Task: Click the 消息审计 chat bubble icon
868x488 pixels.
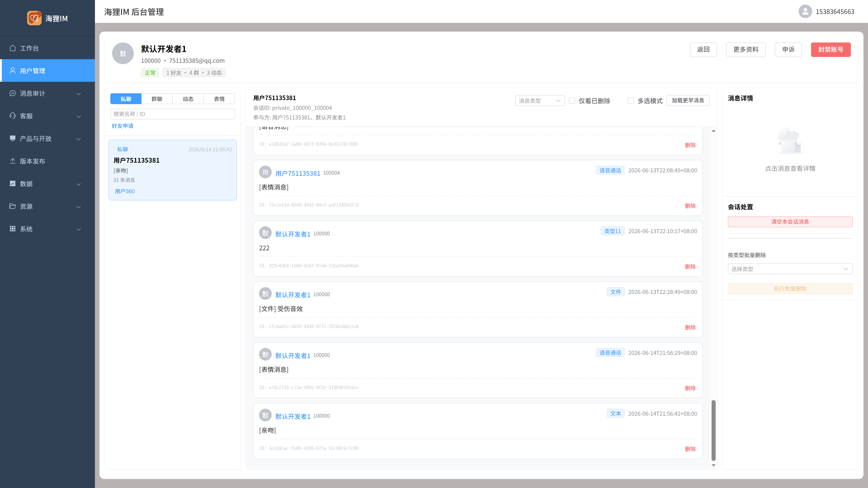Action: pos(12,93)
